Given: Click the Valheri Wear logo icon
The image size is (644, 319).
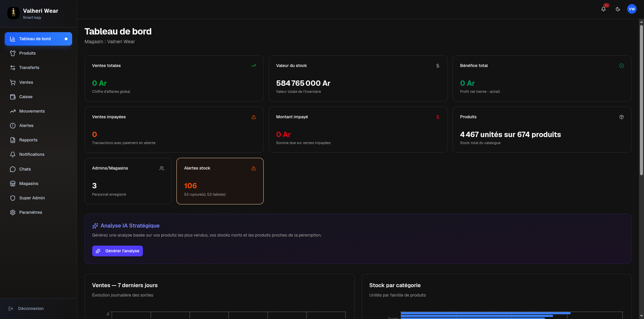Looking at the screenshot, I should click(13, 13).
